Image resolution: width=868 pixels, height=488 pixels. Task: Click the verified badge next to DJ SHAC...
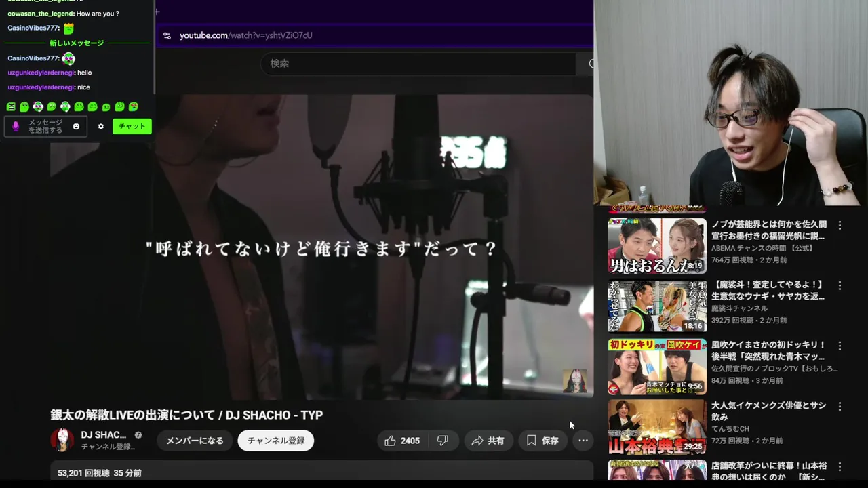coord(138,435)
